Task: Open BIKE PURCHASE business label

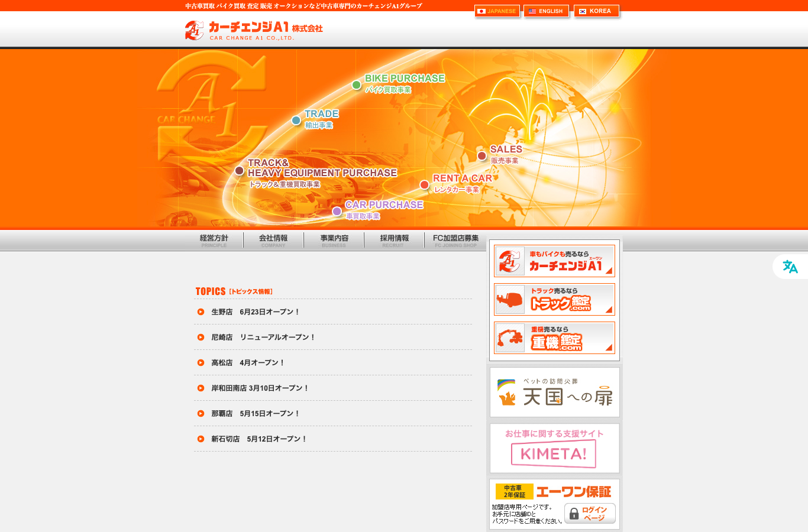Action: (405, 83)
